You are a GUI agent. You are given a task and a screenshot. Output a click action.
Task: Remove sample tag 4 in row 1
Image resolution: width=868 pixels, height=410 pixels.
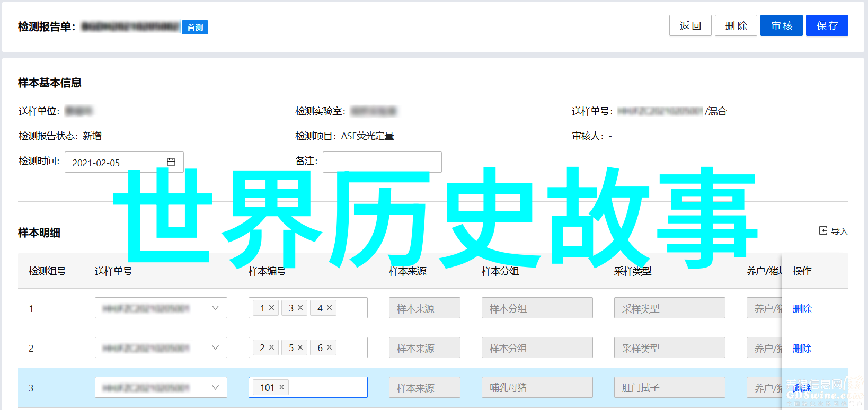point(329,307)
